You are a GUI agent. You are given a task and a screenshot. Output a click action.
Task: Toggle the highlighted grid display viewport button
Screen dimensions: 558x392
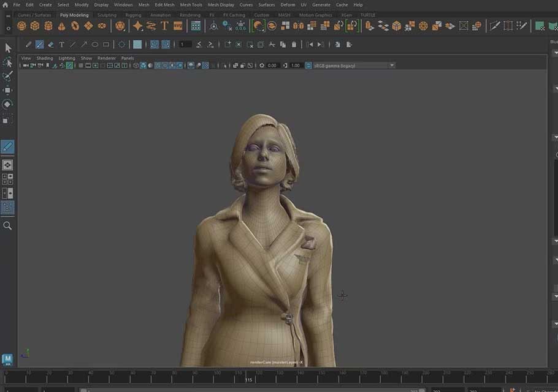click(x=69, y=66)
